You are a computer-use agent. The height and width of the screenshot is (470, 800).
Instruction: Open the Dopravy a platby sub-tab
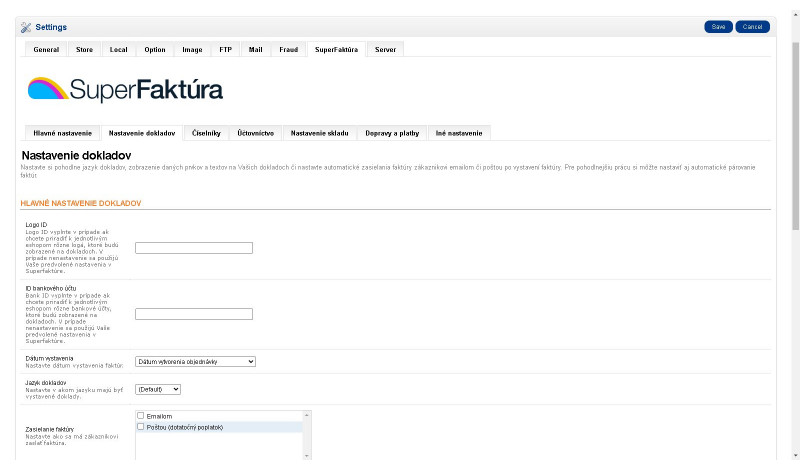point(392,133)
